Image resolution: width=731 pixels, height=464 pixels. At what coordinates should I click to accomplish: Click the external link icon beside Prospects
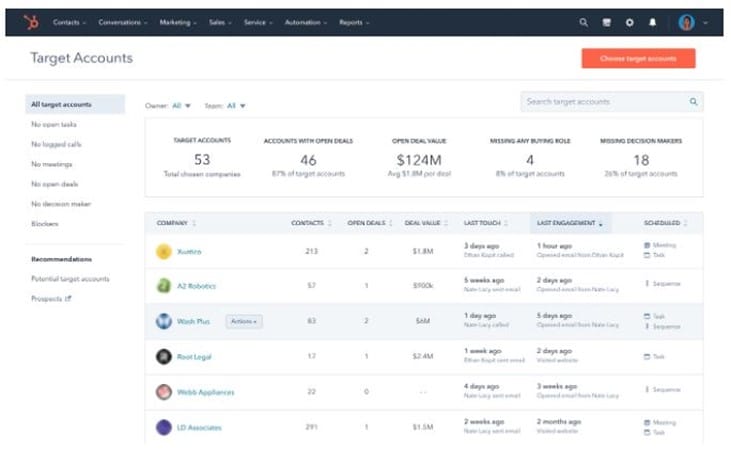tap(68, 298)
